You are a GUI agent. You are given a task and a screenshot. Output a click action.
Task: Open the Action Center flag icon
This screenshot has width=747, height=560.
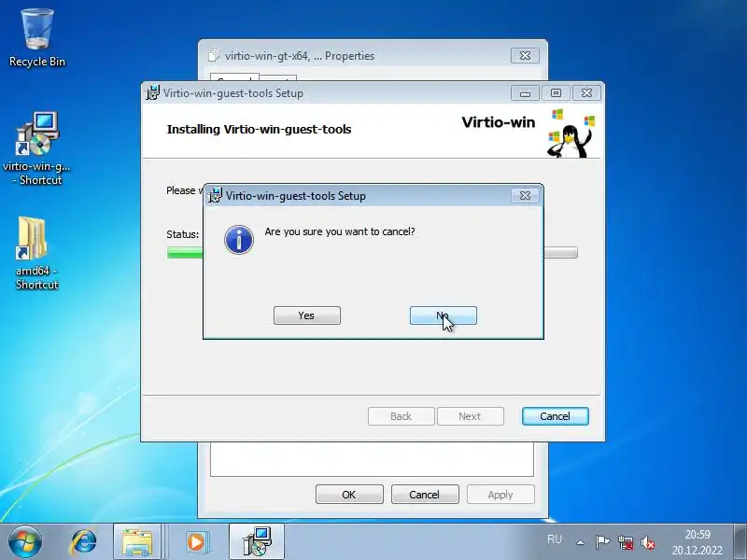[x=602, y=542]
